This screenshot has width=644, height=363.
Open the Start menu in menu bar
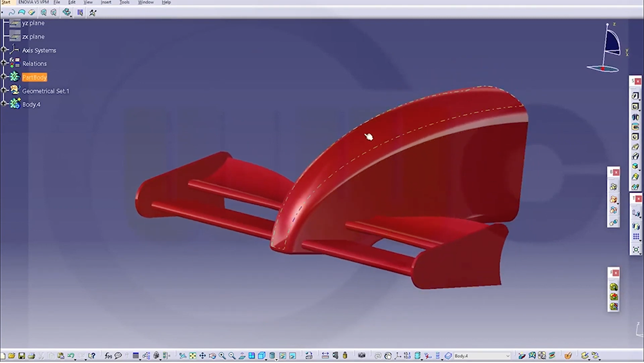(6, 3)
